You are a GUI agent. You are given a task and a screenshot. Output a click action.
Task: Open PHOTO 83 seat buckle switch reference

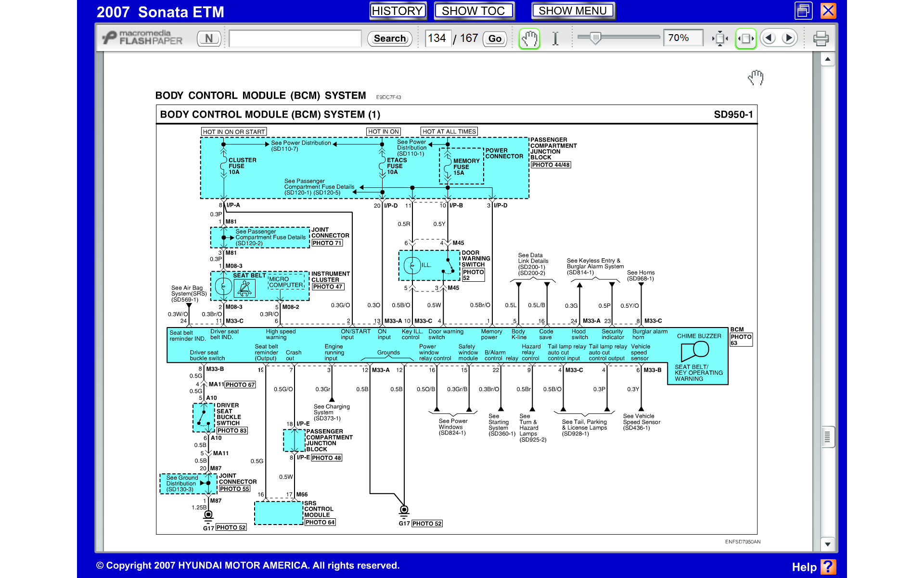pyautogui.click(x=232, y=431)
